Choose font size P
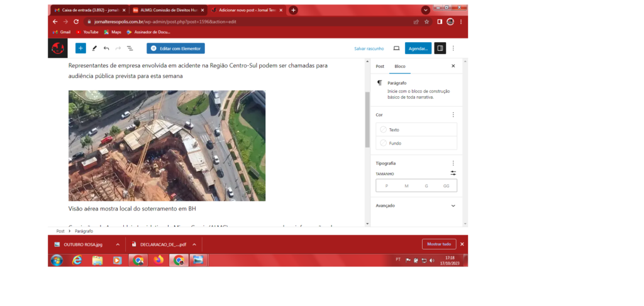This screenshot has width=644, height=306. (387, 186)
